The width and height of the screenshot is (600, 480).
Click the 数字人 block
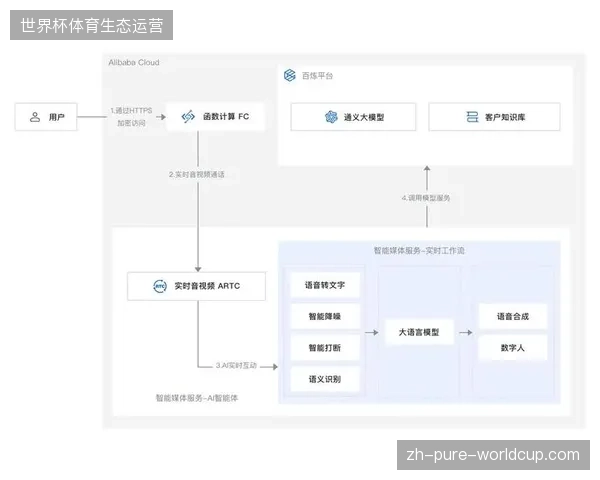pos(513,348)
